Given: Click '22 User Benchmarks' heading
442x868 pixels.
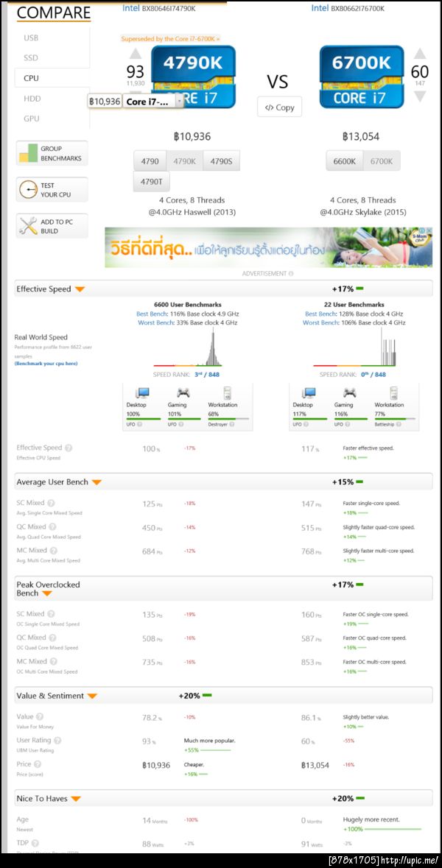Looking at the screenshot, I should [x=354, y=305].
